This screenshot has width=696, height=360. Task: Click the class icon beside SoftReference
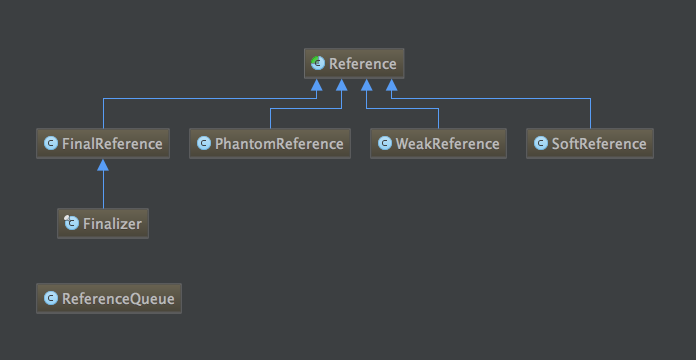click(x=541, y=143)
